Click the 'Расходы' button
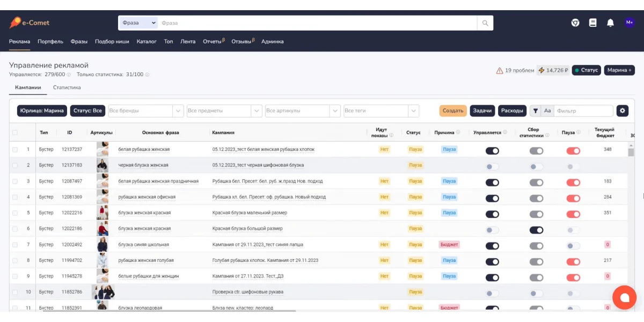 [512, 111]
